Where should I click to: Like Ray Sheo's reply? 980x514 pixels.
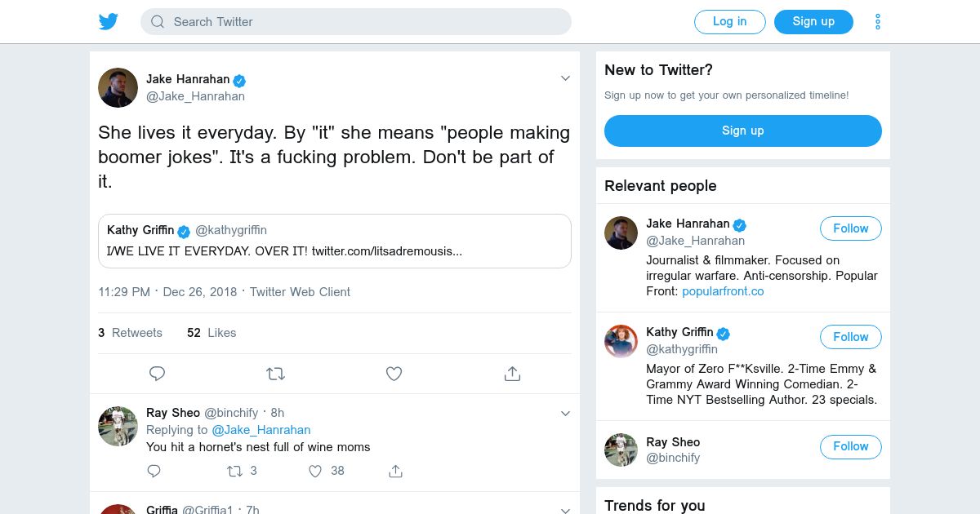click(x=316, y=471)
